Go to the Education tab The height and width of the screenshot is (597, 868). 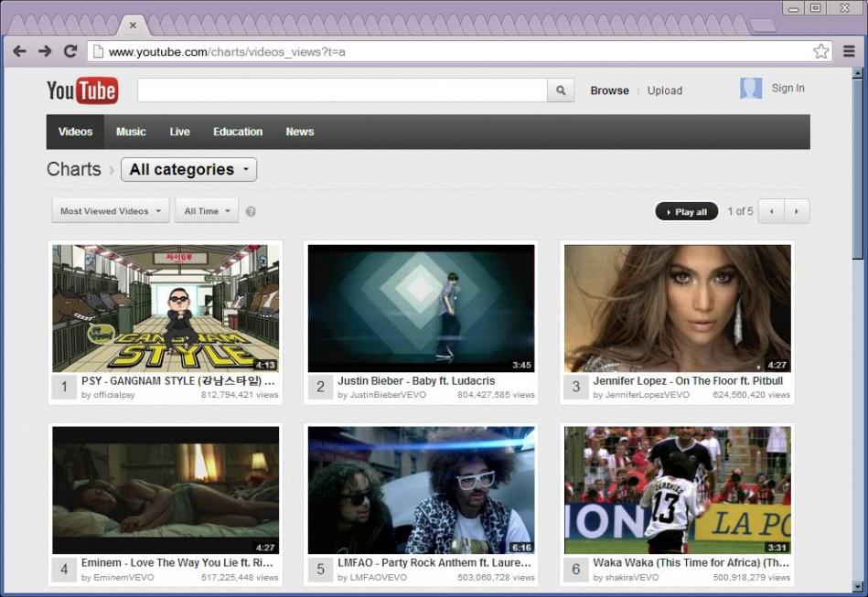tap(238, 132)
